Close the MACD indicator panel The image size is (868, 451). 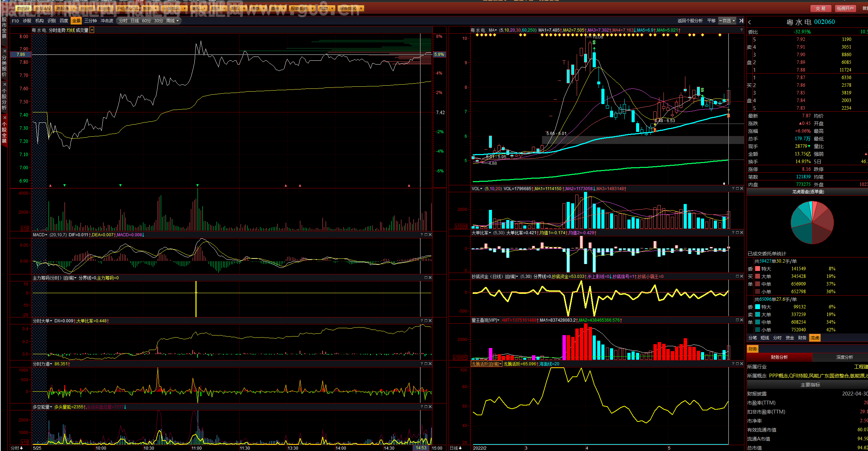click(430, 235)
